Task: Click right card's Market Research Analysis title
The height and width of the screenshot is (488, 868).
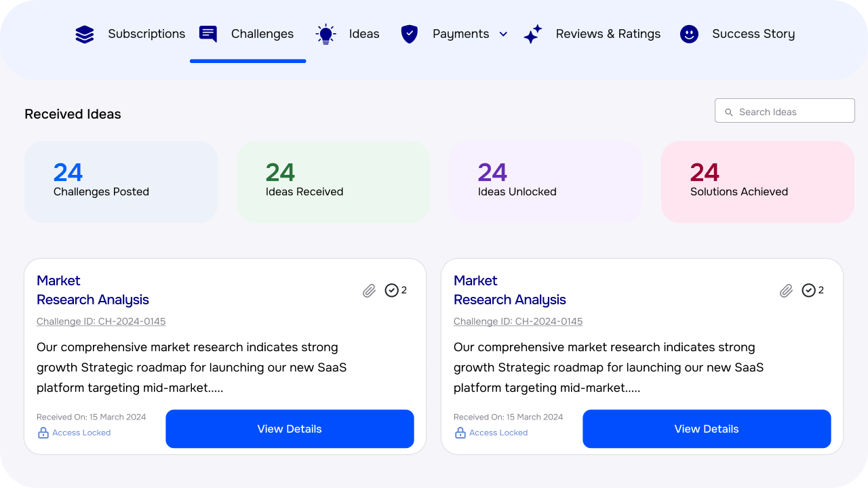Action: (x=510, y=290)
